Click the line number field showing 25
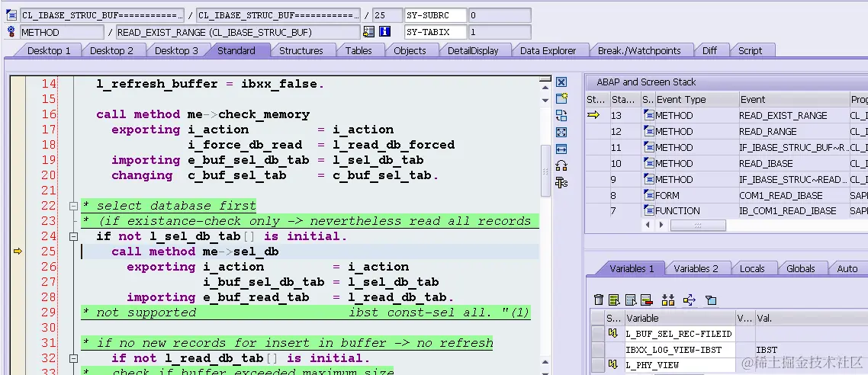Image resolution: width=868 pixels, height=375 pixels. 386,15
